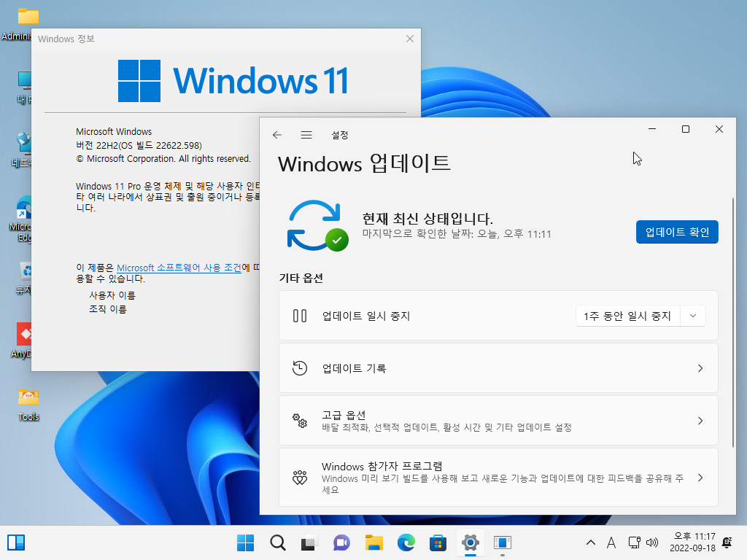This screenshot has width=747, height=560.
Task: Select the Recycle Bin desktop icon
Action: [24, 278]
